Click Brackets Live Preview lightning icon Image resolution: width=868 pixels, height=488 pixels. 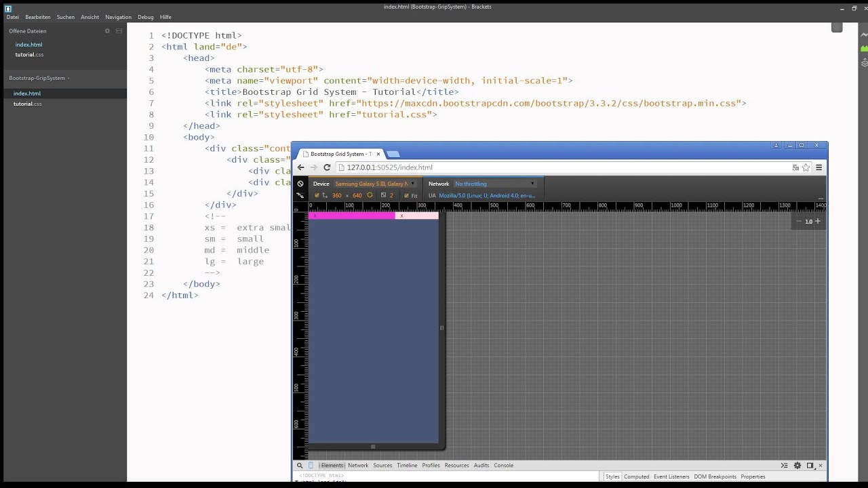[864, 35]
